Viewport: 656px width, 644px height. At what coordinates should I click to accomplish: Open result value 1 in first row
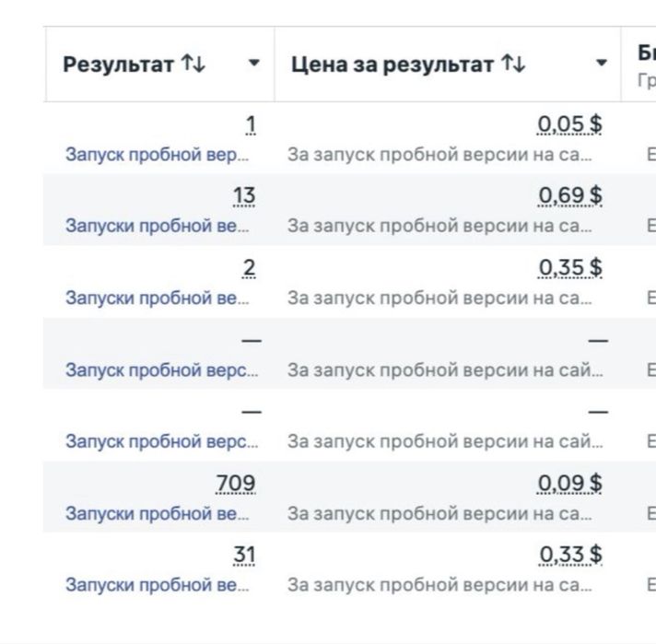pyautogui.click(x=251, y=124)
